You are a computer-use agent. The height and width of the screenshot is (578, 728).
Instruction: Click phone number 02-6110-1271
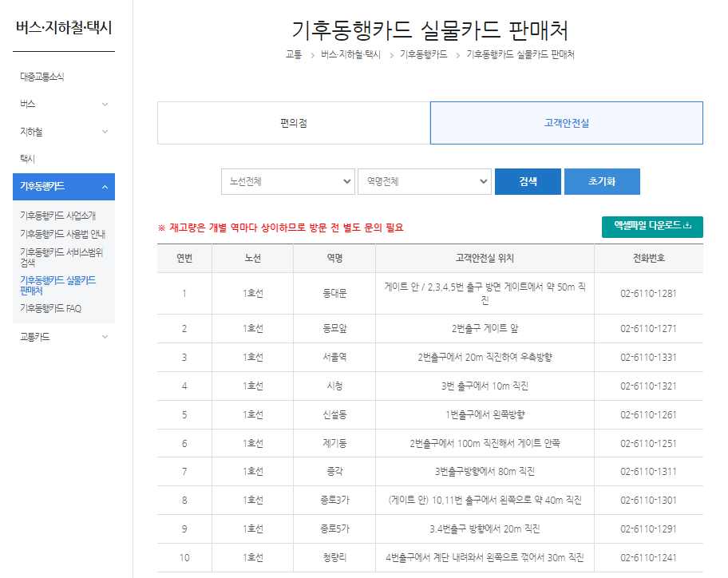tap(649, 329)
